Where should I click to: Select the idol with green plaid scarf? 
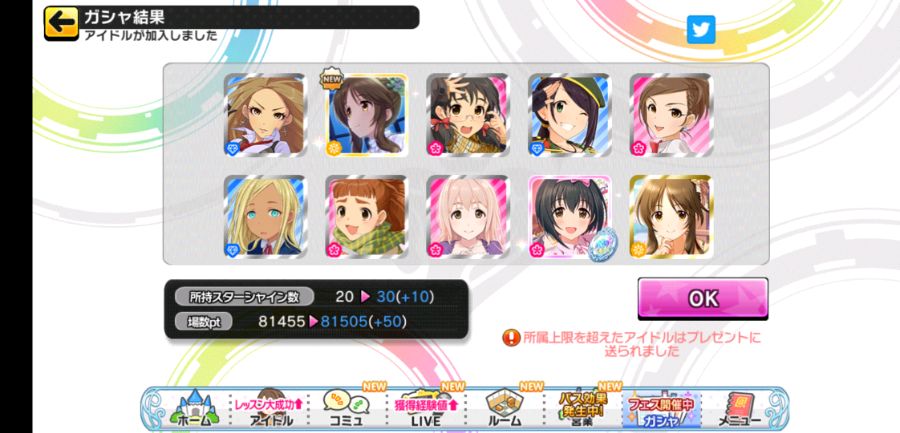(367, 216)
